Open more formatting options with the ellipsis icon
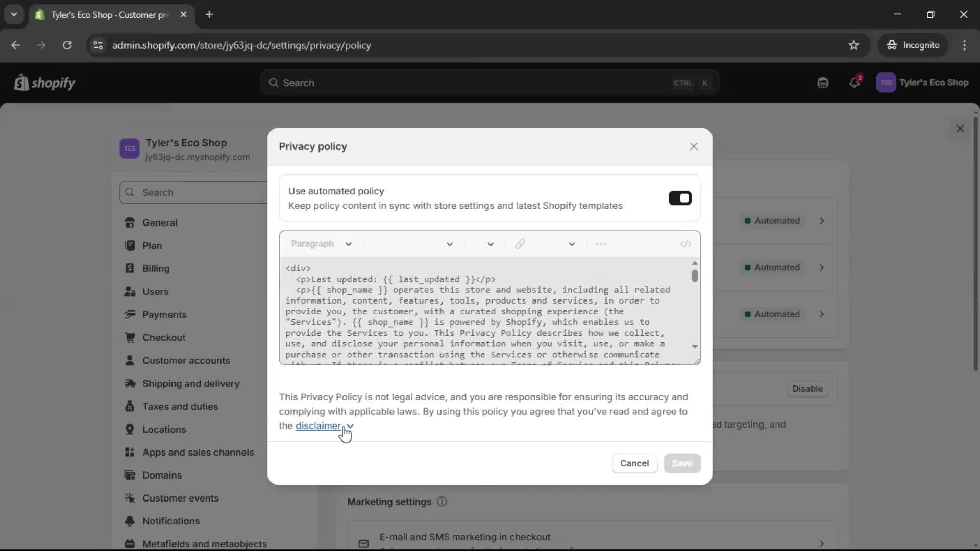The image size is (980, 551). [x=602, y=244]
